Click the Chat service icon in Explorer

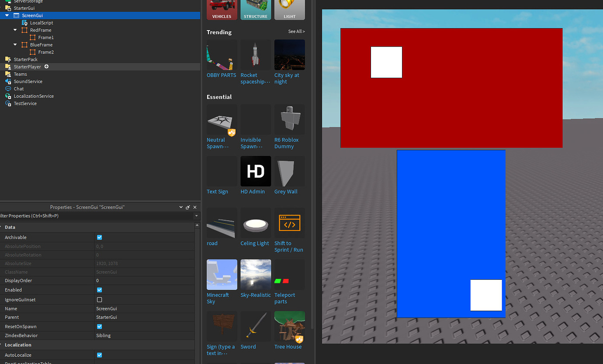pyautogui.click(x=7, y=89)
